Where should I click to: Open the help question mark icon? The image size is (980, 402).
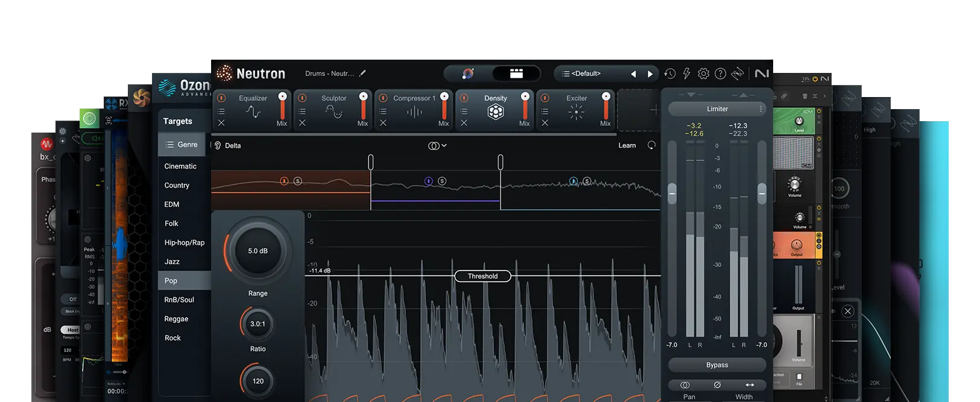(720, 74)
